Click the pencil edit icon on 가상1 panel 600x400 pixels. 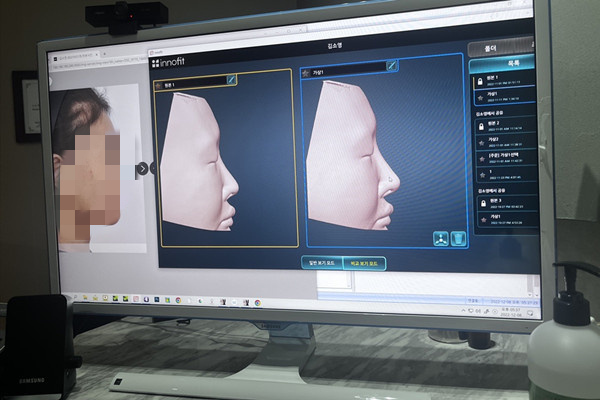point(392,66)
